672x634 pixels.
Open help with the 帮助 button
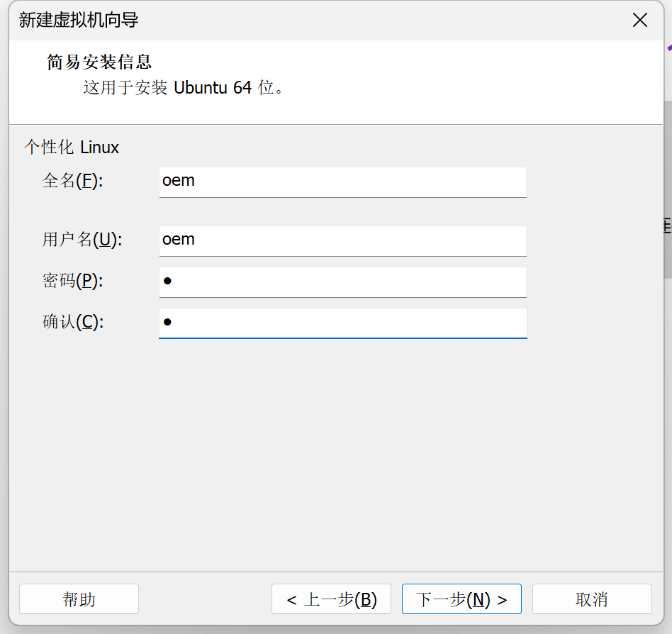tap(78, 599)
